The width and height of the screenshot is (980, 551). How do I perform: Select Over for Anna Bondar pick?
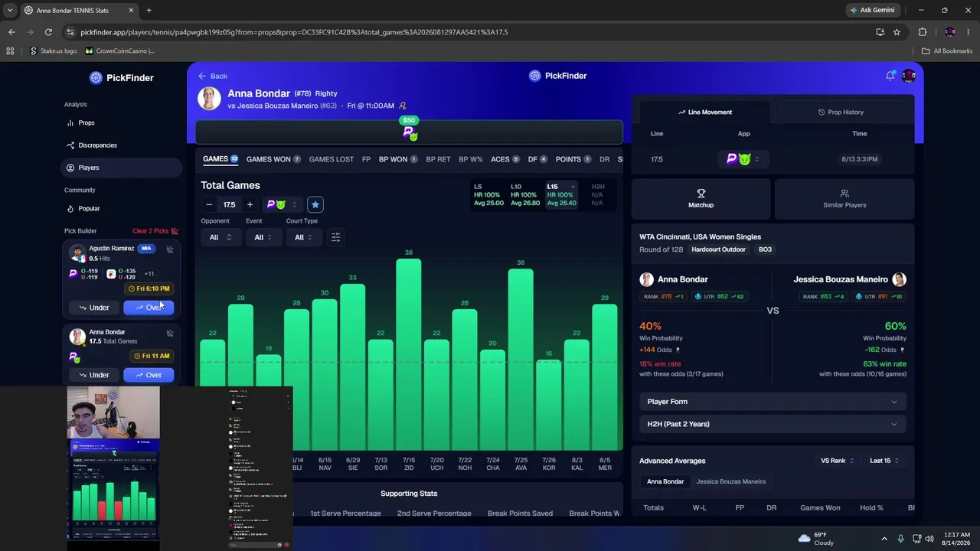[149, 375]
